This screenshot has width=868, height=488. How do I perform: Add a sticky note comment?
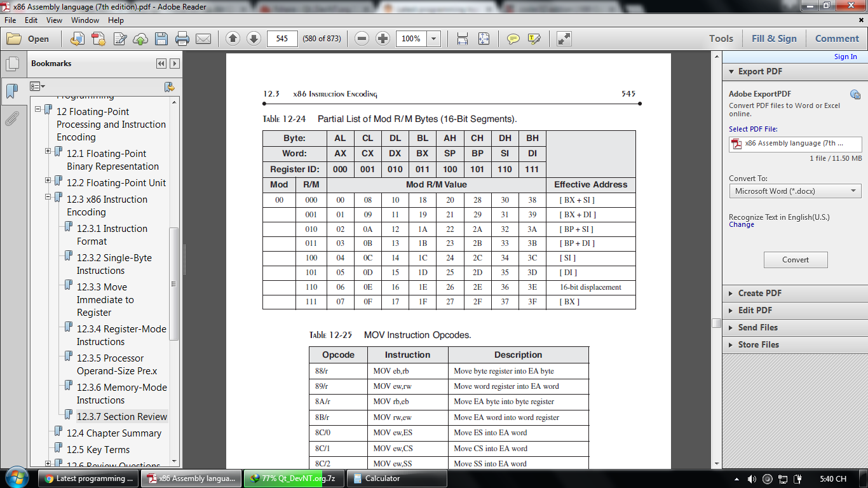(513, 39)
